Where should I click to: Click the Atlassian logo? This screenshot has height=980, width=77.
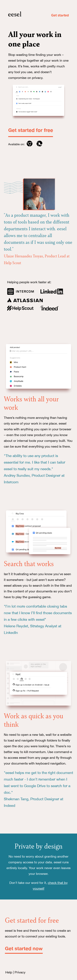pos(25,300)
